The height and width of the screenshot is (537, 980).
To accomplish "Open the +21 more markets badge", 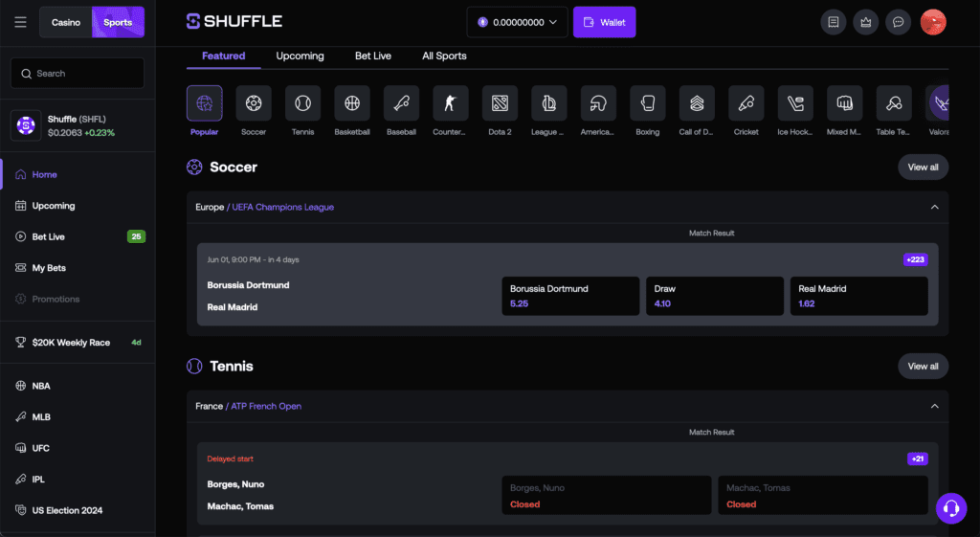I will [x=918, y=459].
